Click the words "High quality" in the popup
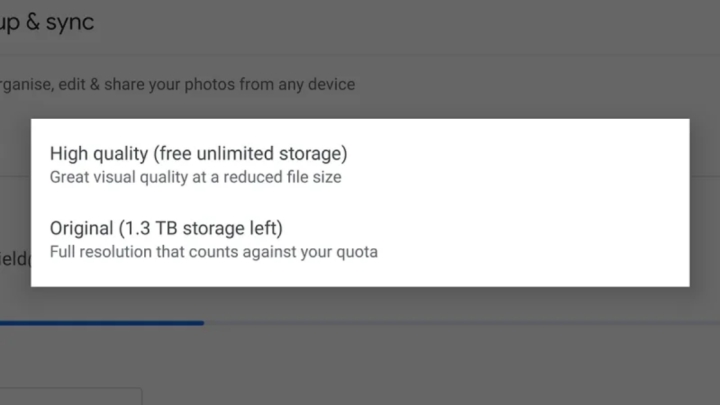720x405 pixels. [x=94, y=154]
